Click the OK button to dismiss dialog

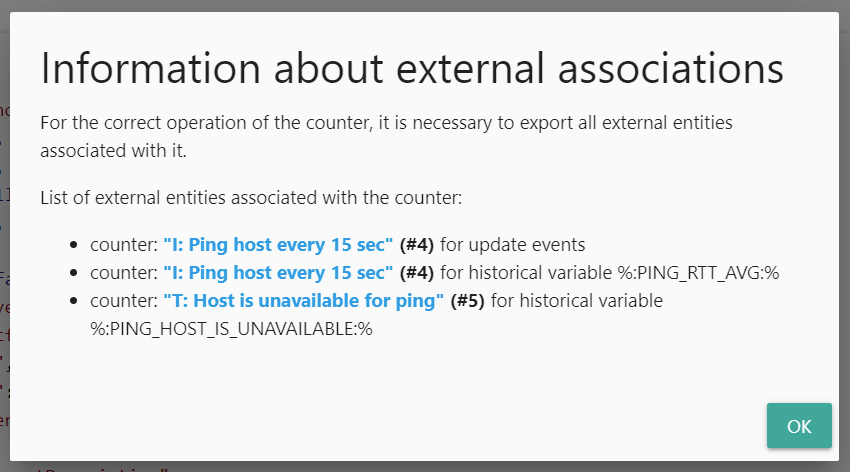[x=799, y=426]
